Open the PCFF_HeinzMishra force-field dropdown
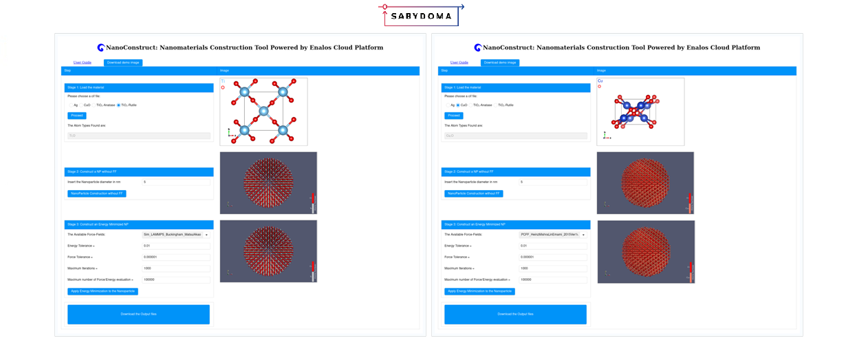Image resolution: width=868 pixels, height=347 pixels. point(552,235)
